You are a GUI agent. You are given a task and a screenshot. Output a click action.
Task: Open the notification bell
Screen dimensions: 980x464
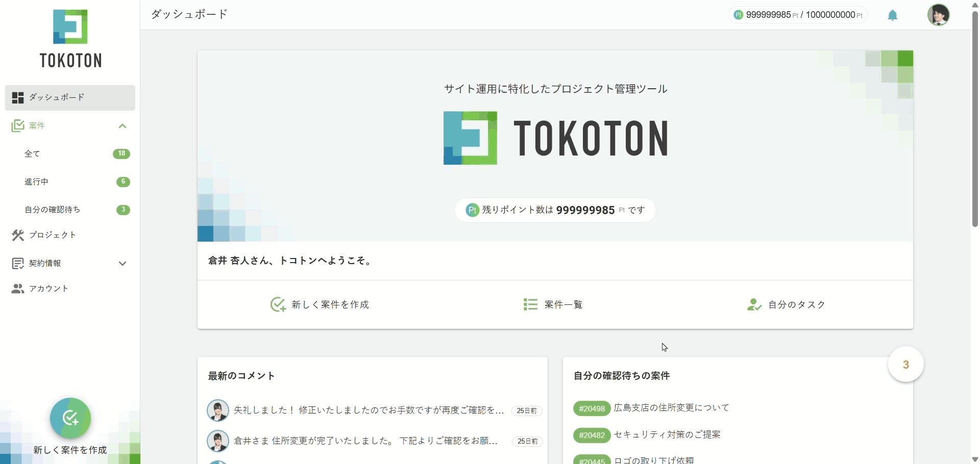[892, 15]
